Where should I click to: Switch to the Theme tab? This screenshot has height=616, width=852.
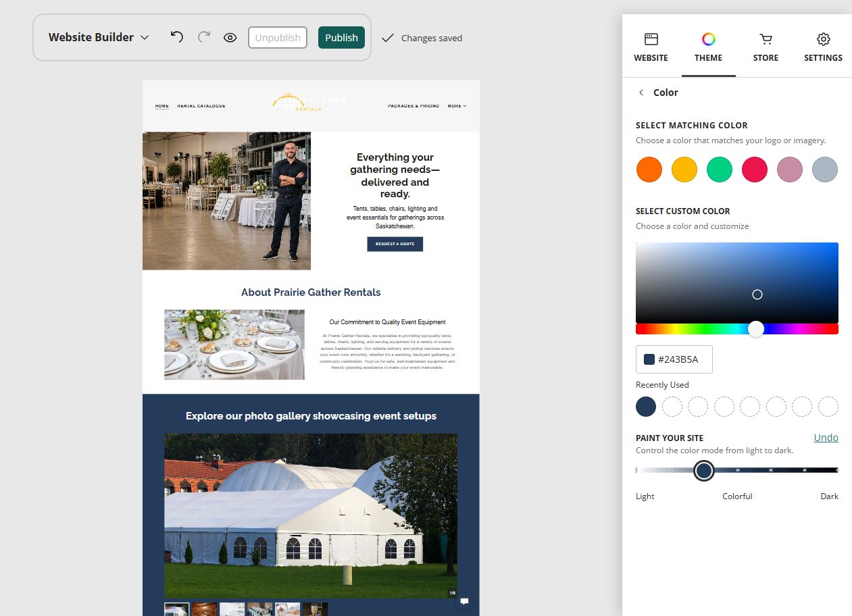pos(708,48)
